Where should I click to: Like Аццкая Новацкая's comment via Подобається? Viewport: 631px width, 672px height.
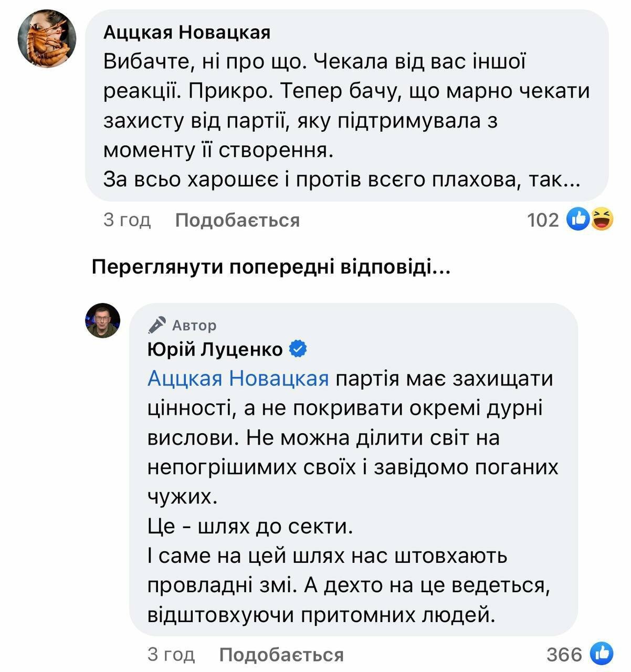pos(237,220)
